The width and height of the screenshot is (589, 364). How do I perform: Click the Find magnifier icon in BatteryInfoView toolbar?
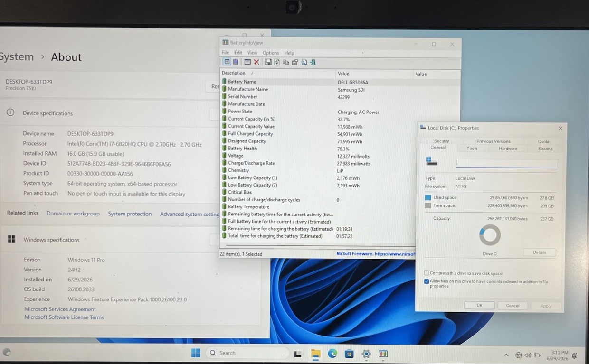[x=304, y=62]
